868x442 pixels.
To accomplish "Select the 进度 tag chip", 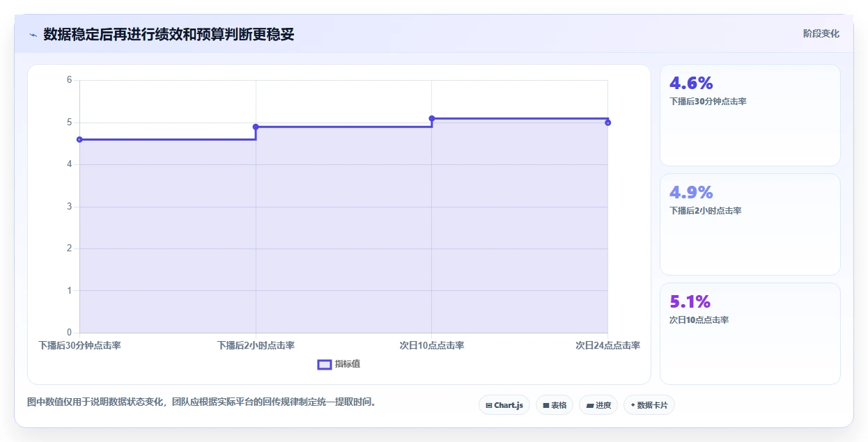I will click(598, 405).
